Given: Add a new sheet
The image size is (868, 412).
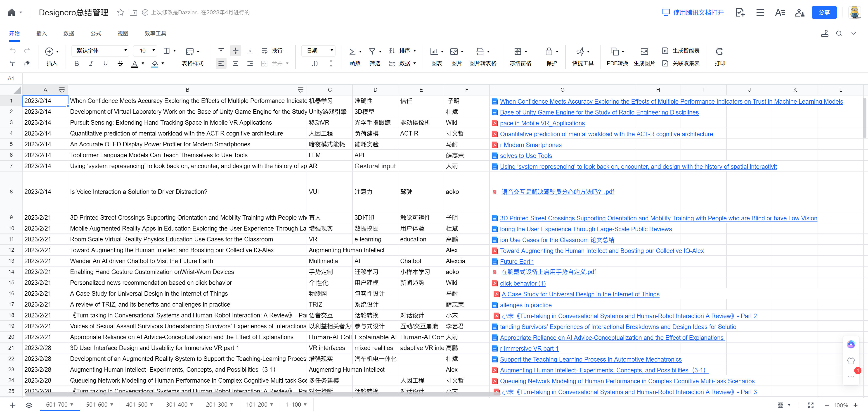Looking at the screenshot, I should tap(12, 405).
